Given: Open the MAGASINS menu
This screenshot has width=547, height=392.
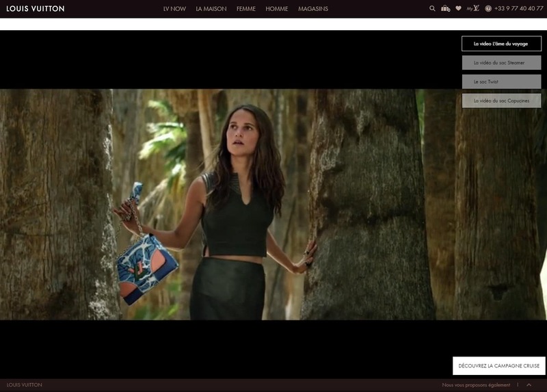Looking at the screenshot, I should click(x=313, y=9).
